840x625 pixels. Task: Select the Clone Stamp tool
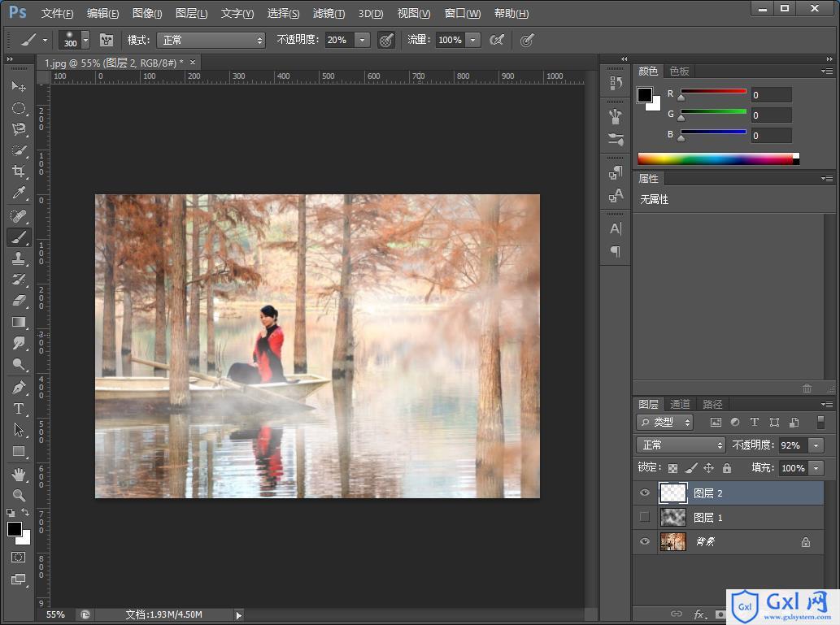coord(19,258)
